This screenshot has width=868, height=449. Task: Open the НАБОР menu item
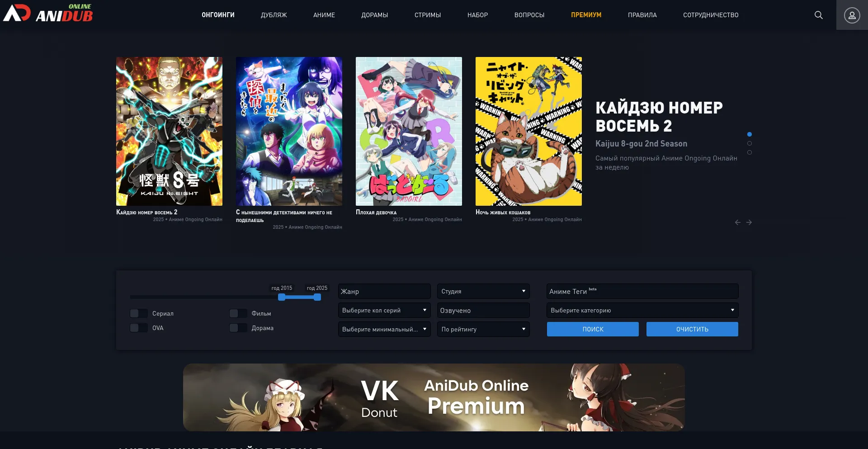[x=478, y=15]
